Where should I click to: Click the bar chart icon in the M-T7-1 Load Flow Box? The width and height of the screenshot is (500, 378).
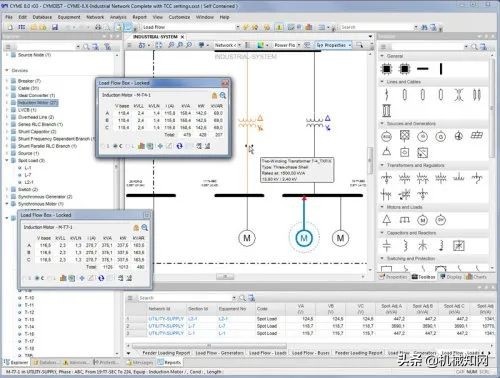(x=63, y=278)
